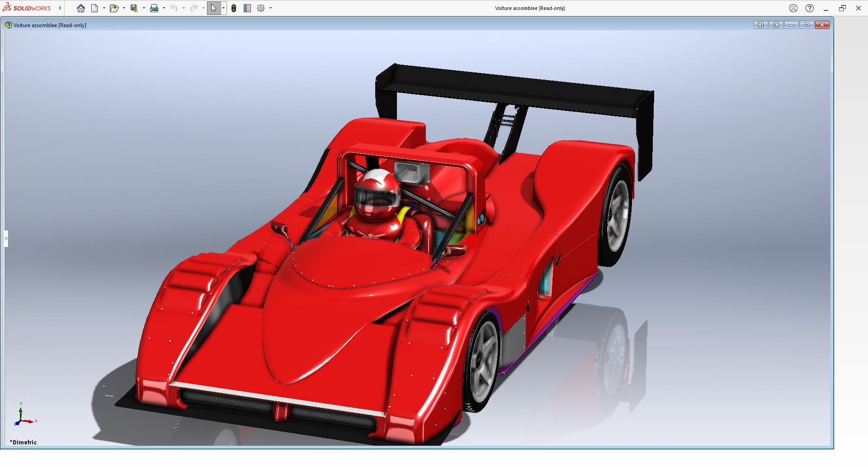Expand the New document dropdown arrow

point(104,8)
